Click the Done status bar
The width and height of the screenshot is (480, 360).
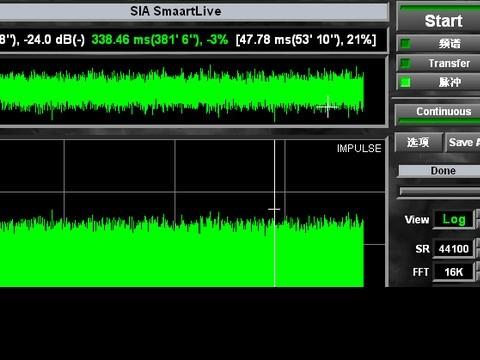(x=439, y=171)
